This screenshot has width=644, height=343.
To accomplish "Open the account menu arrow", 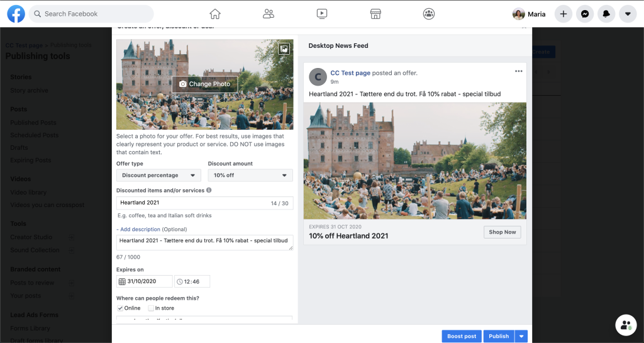I will [628, 14].
